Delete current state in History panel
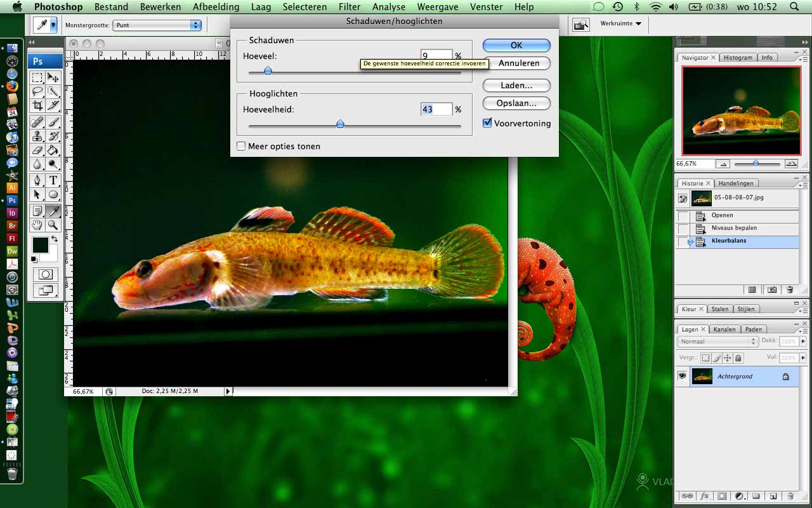Viewport: 812px width, 508px height. (x=790, y=290)
